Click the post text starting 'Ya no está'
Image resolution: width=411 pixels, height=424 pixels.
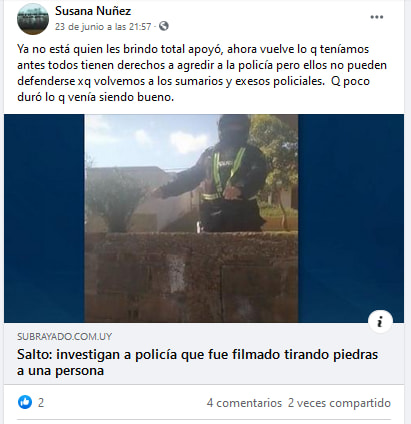[x=202, y=73]
